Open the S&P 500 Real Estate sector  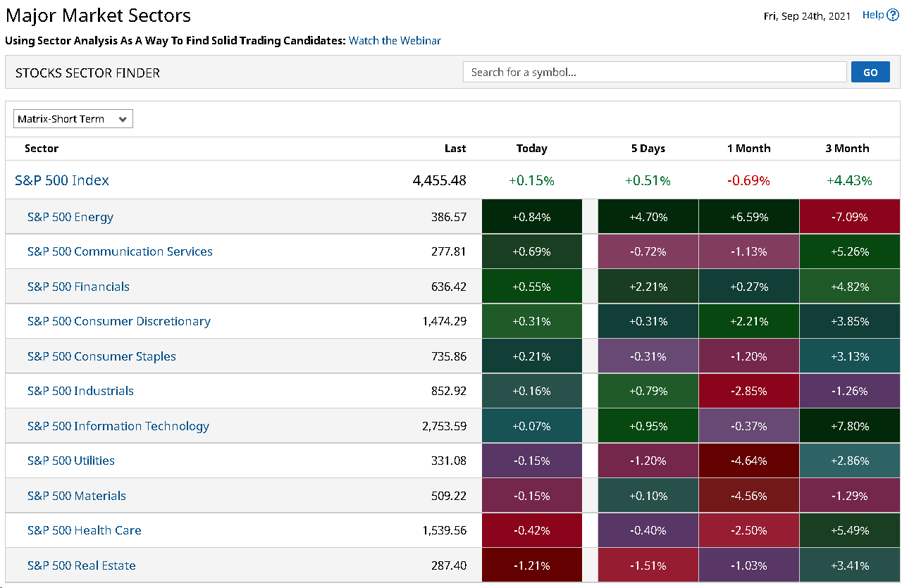pos(82,565)
